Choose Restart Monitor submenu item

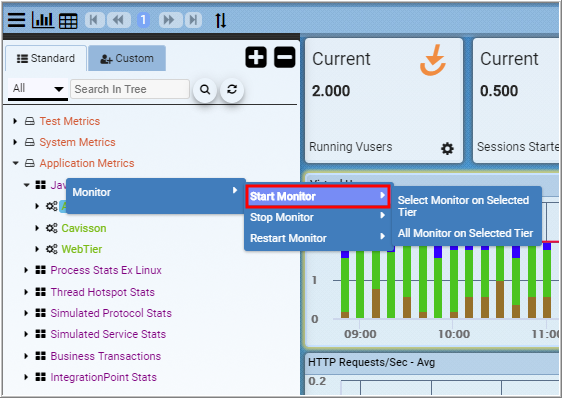pos(318,238)
